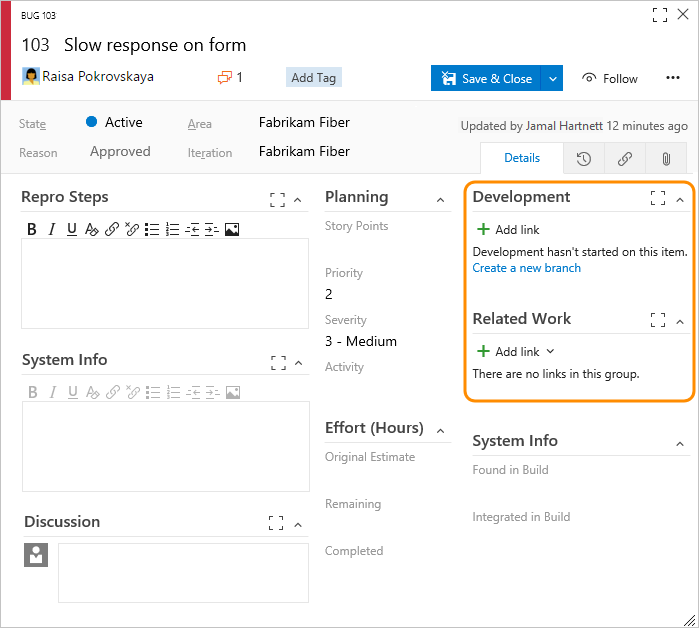
Task: Click the Follow button
Action: pos(610,78)
